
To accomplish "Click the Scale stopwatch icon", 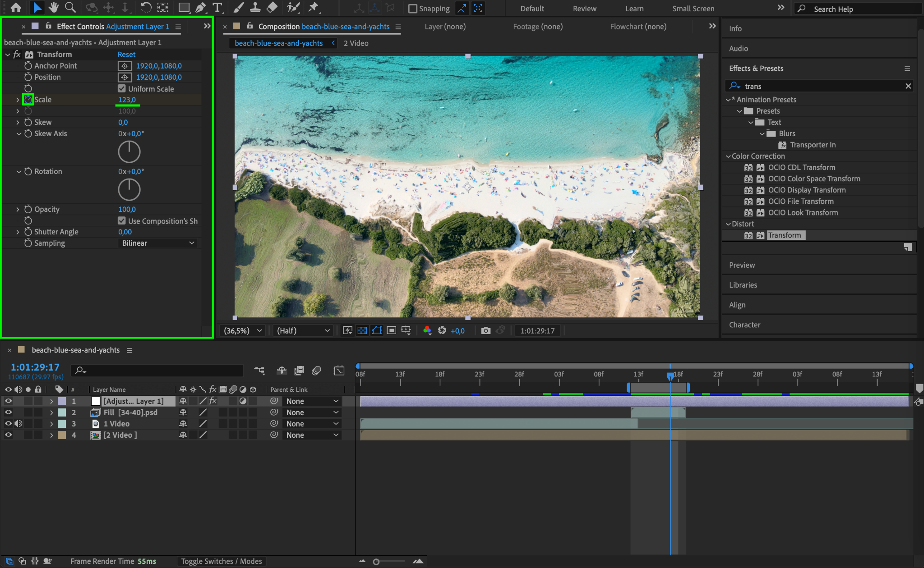I will [28, 100].
